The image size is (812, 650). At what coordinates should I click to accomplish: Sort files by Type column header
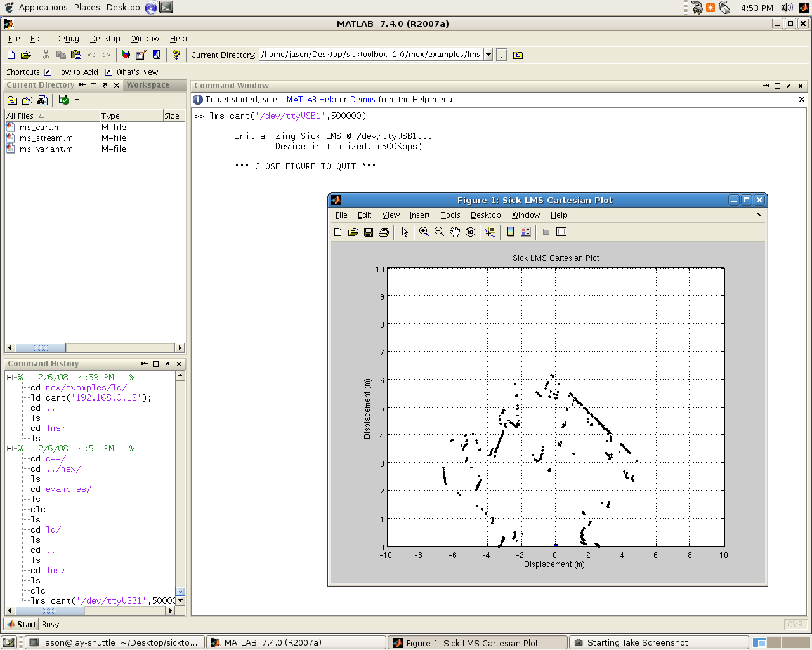[x=131, y=116]
